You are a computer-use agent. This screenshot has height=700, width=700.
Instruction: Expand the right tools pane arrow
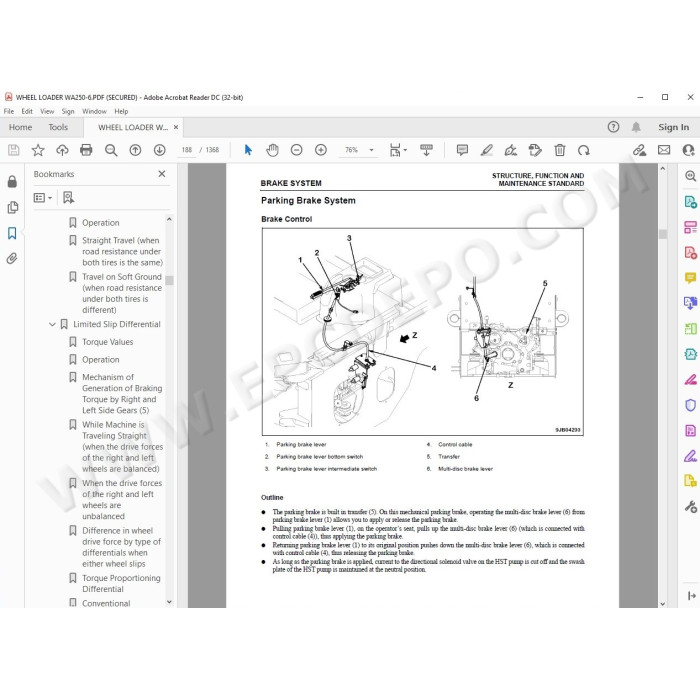point(692,596)
